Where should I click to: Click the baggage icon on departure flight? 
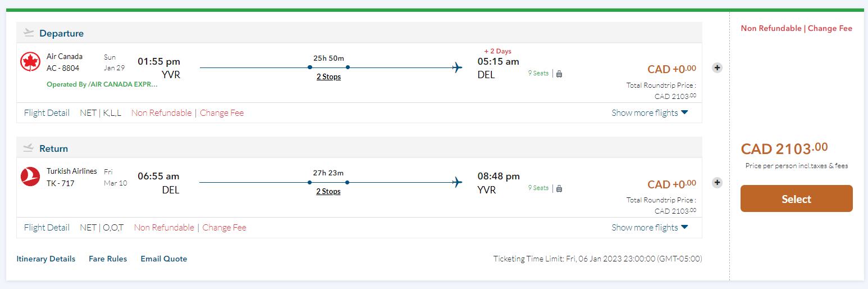(559, 74)
